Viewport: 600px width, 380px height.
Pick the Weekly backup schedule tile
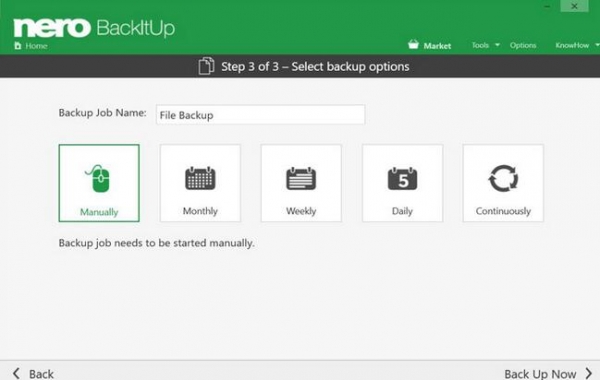pos(301,183)
